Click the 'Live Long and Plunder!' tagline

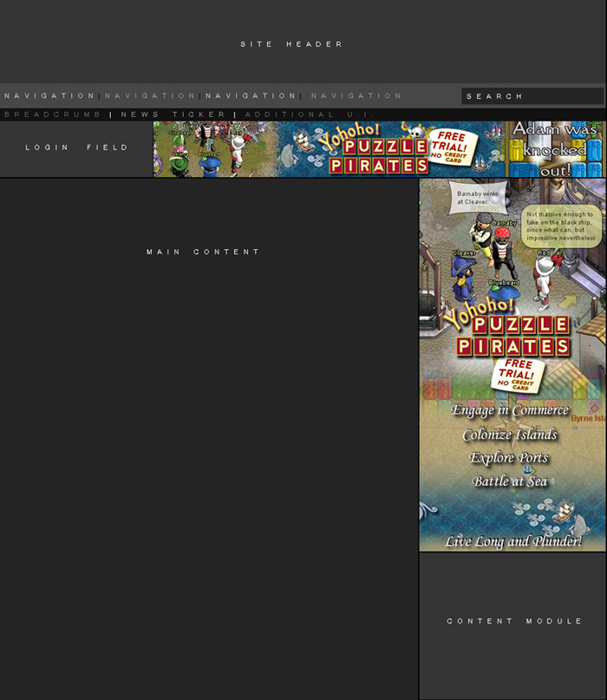pyautogui.click(x=513, y=541)
